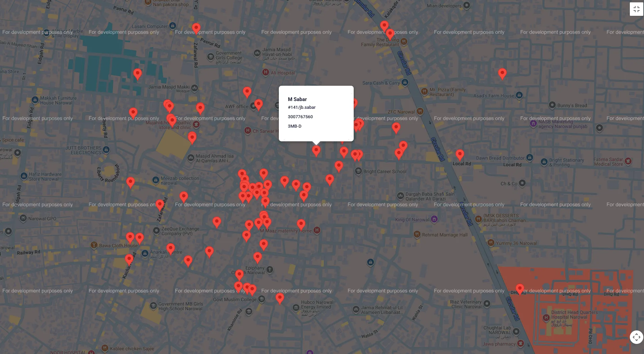Image resolution: width=644 pixels, height=354 pixels.
Task: Select the red marker on DHQ Rd
Action: click(x=520, y=289)
